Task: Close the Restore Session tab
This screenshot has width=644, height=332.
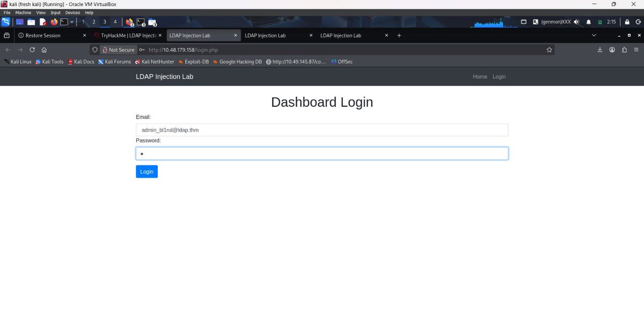Action: click(x=84, y=35)
